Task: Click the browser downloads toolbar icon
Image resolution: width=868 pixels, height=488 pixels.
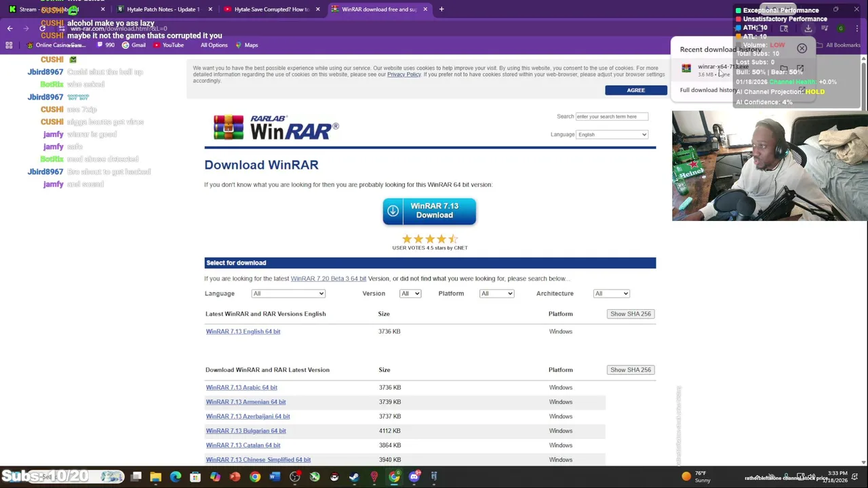Action: 808,28
